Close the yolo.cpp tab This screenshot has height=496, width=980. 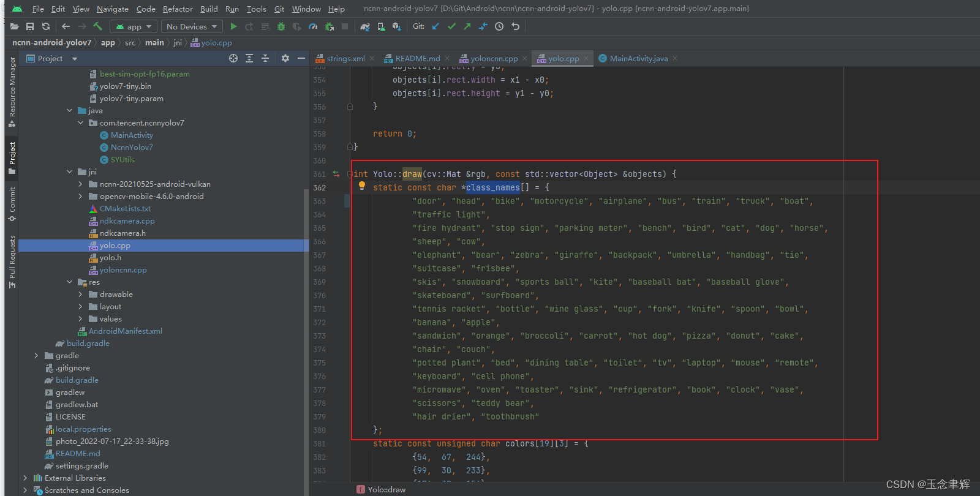click(x=586, y=58)
